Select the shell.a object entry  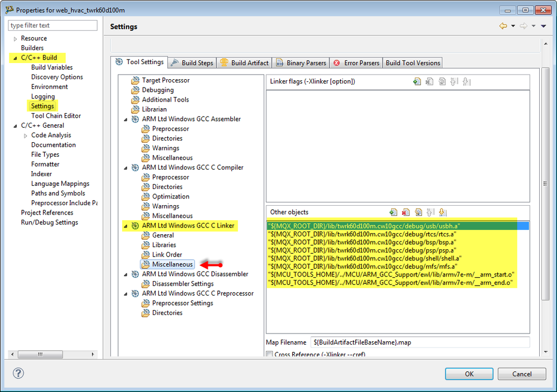point(398,258)
